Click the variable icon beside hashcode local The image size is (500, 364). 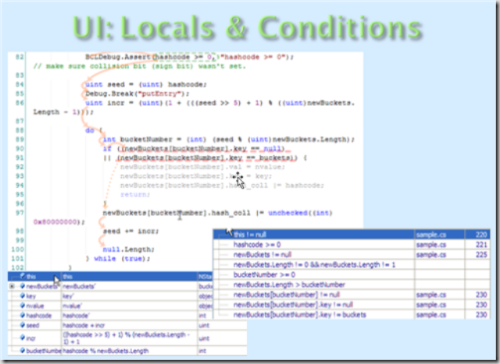click(x=22, y=315)
